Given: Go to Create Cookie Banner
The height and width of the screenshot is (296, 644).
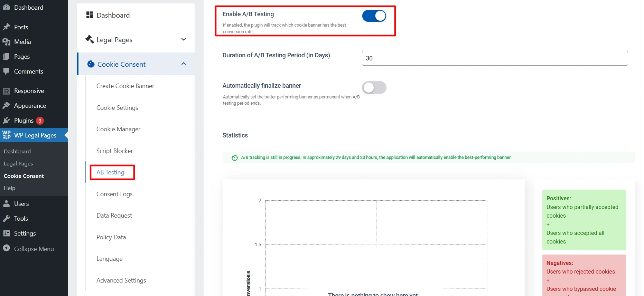Looking at the screenshot, I should (125, 86).
